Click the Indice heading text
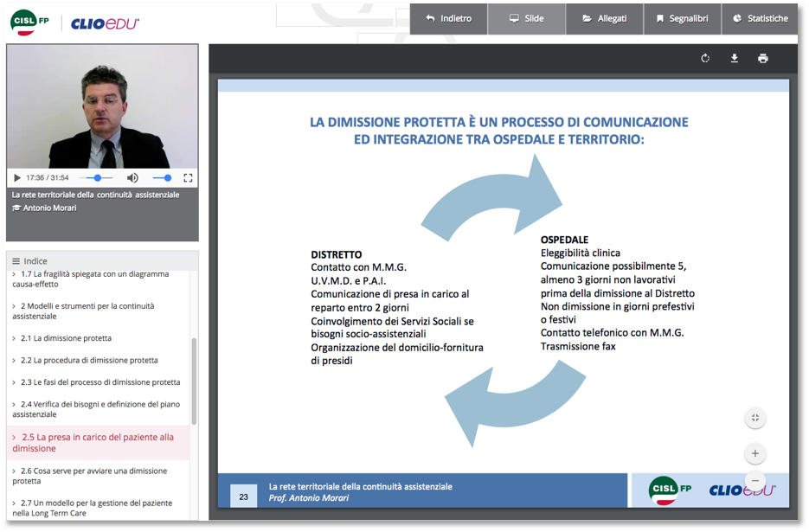Image resolution: width=809 pixels, height=532 pixels. pos(35,261)
